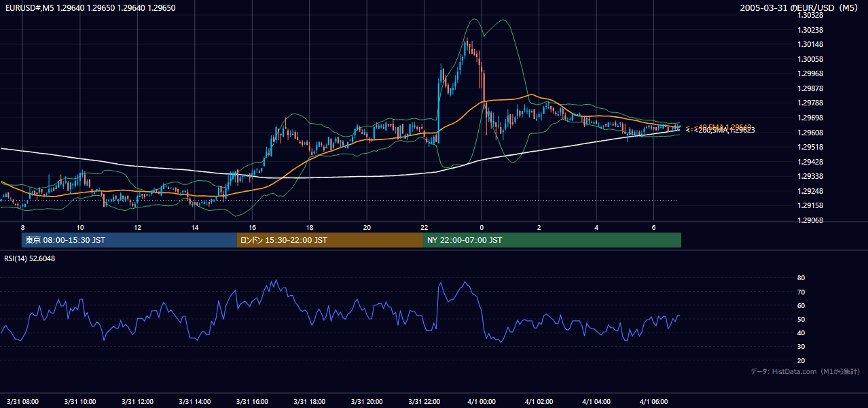The width and height of the screenshot is (868, 408).
Task: Click price axis value 1.29428
Action: click(812, 162)
